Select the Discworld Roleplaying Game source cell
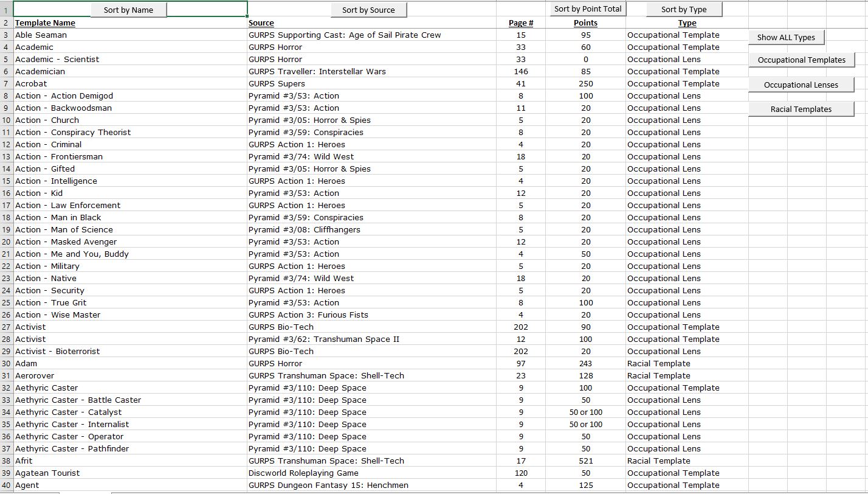Image resolution: width=868 pixels, height=494 pixels. pos(372,473)
